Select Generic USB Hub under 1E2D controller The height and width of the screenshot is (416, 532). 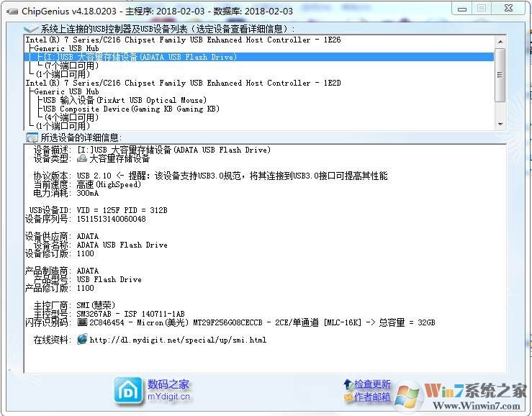pos(66,91)
